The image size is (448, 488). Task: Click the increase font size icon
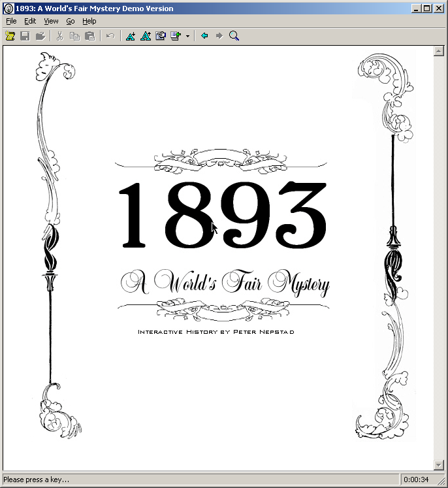[146, 36]
